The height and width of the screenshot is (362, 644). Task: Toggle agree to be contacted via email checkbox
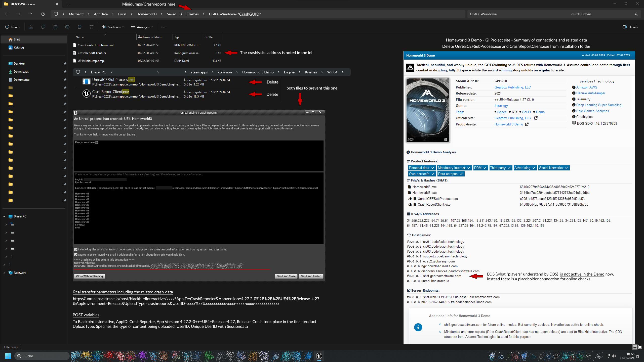coord(76,255)
